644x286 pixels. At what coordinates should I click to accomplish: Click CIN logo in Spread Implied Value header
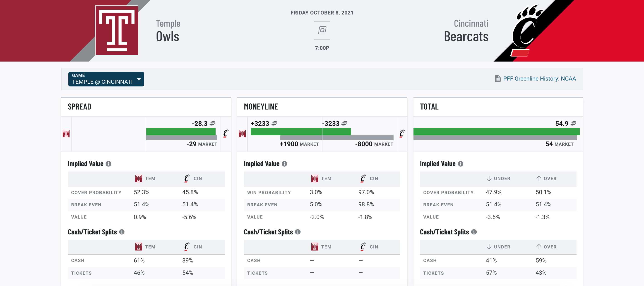187,179
